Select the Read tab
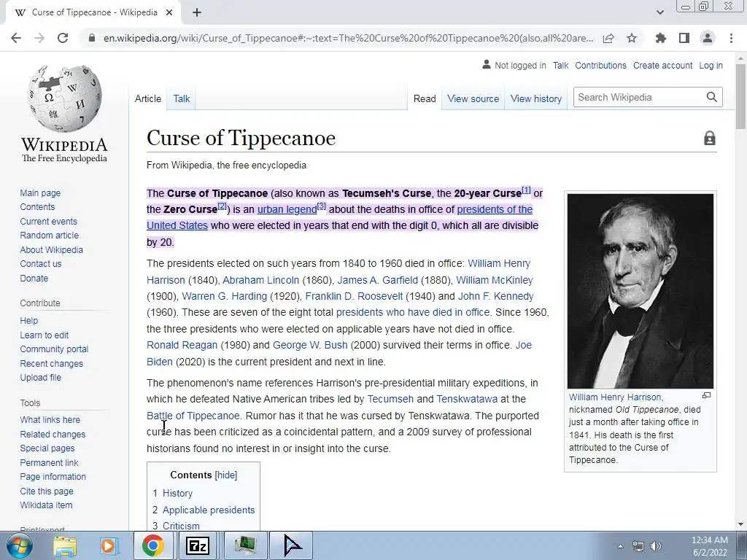This screenshot has height=560, width=747. pos(425,98)
